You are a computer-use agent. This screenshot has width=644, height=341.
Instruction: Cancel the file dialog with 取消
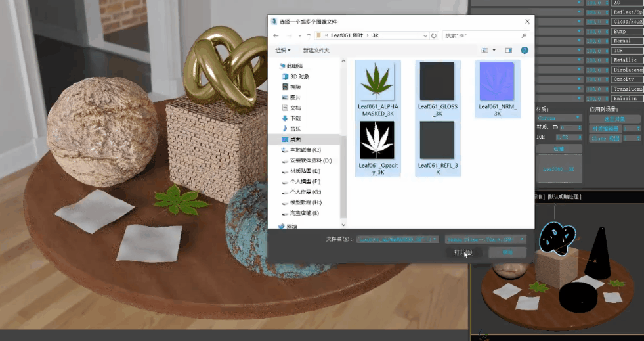pyautogui.click(x=507, y=252)
